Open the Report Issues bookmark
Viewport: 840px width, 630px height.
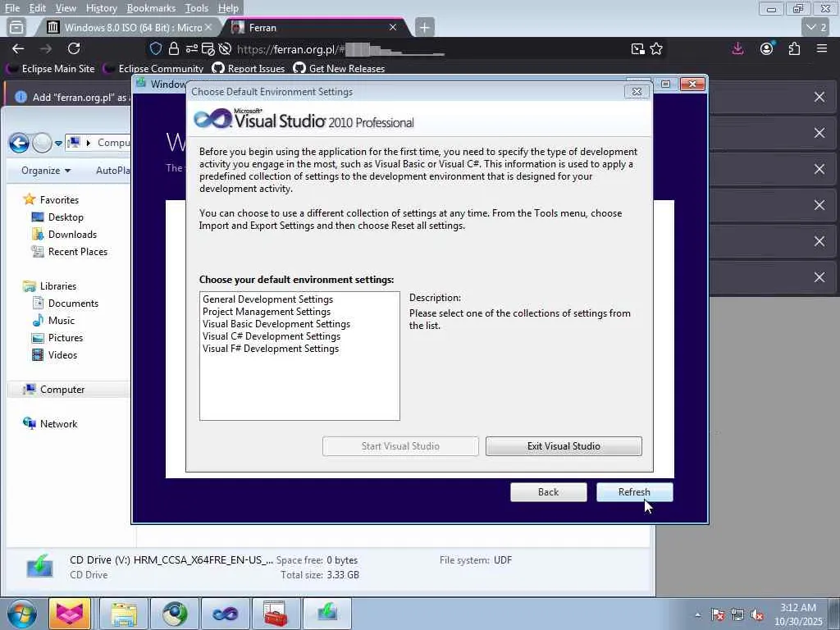point(249,69)
